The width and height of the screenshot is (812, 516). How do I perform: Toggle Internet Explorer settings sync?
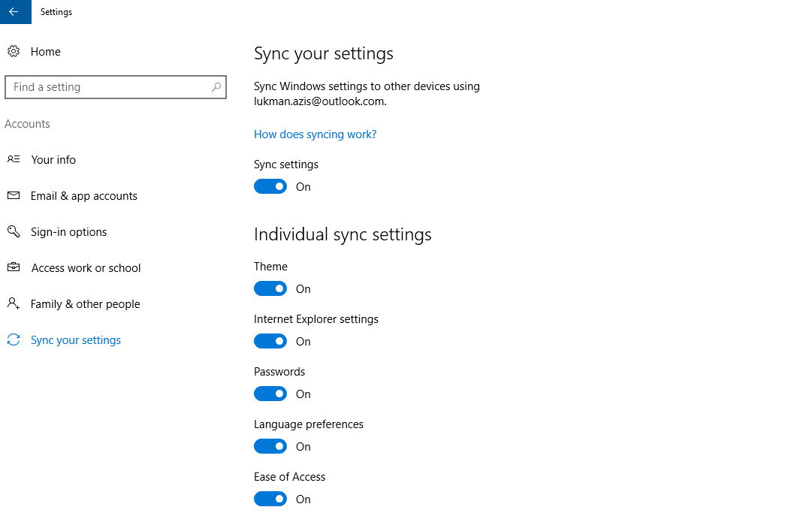click(270, 342)
